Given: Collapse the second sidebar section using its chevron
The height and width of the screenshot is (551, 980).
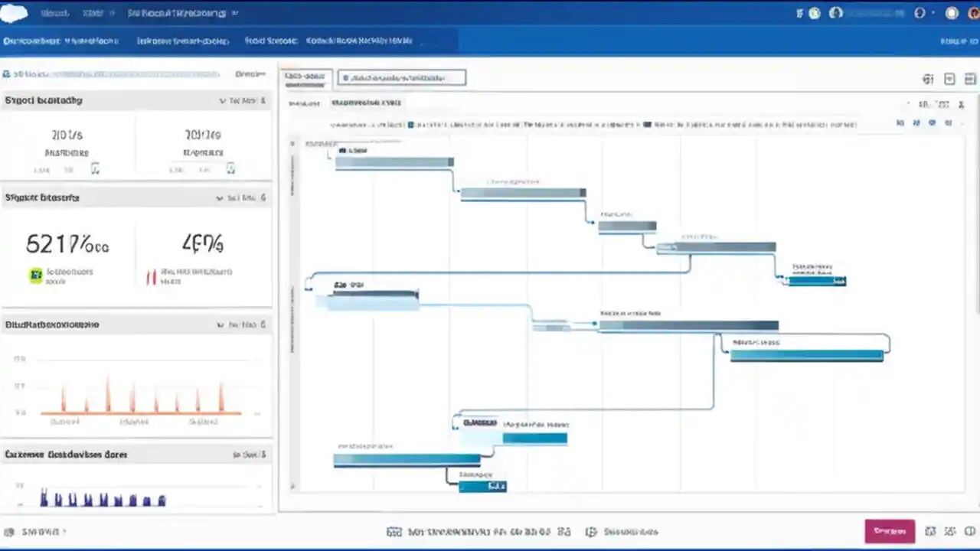Looking at the screenshot, I should click(220, 197).
